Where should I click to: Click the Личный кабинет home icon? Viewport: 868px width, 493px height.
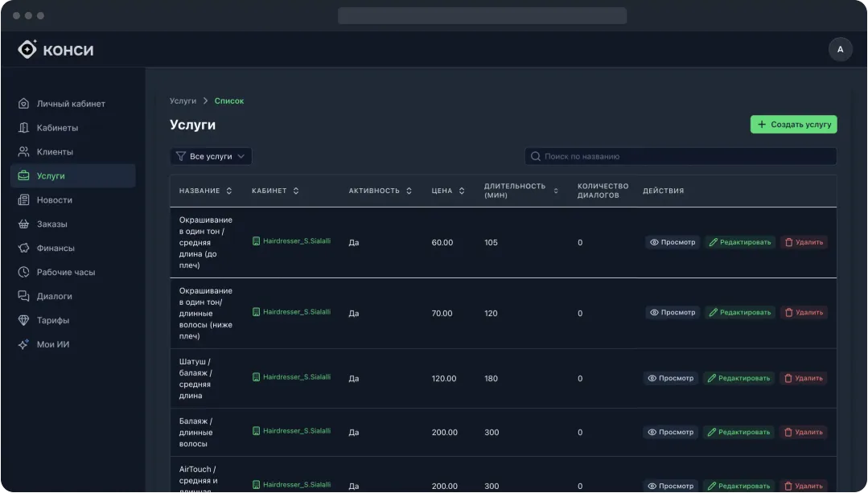(24, 104)
